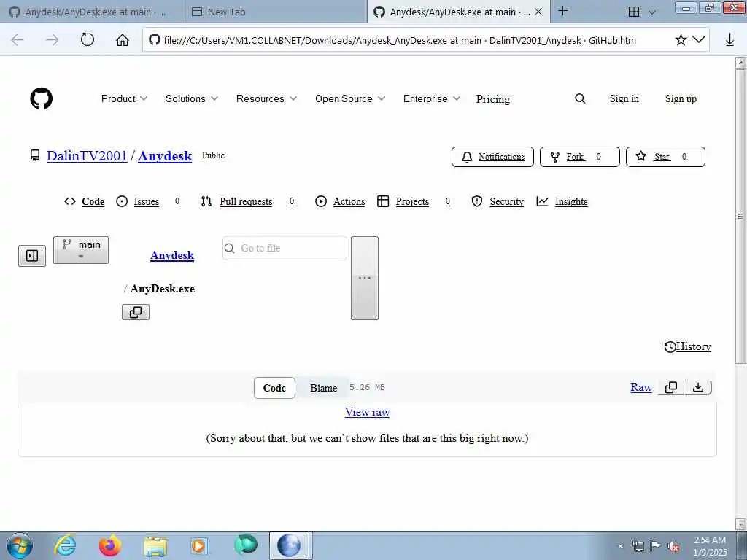Expand the Product menu

tap(124, 98)
